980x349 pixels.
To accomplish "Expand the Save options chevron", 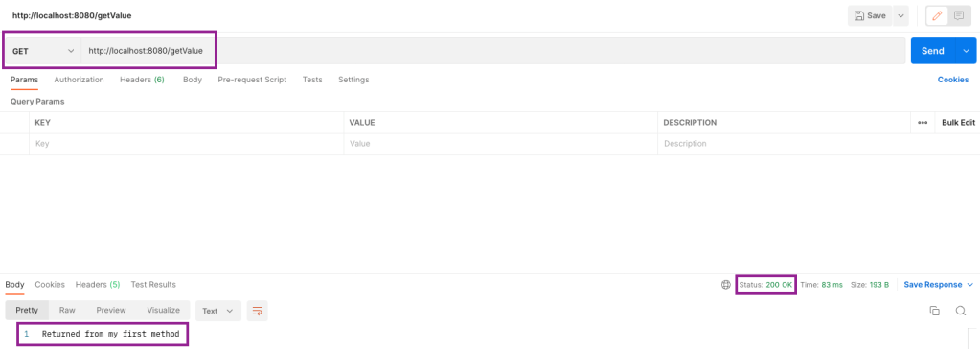I will (900, 16).
